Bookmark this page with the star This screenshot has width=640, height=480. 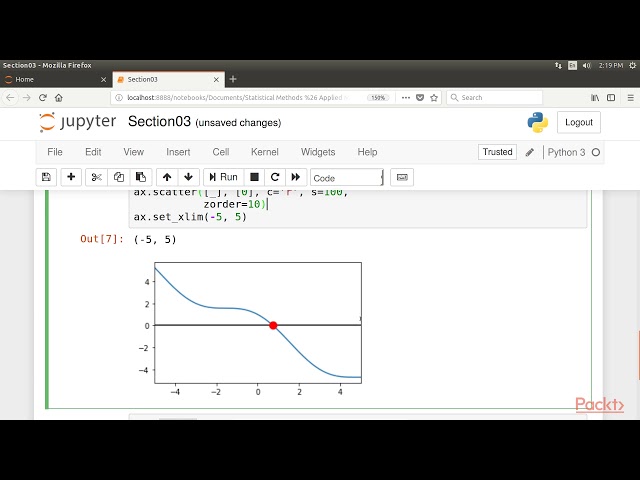point(434,98)
